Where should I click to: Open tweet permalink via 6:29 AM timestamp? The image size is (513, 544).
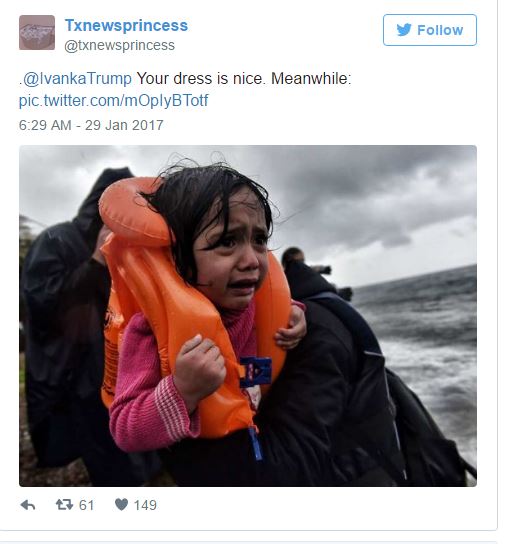pyautogui.click(x=45, y=125)
